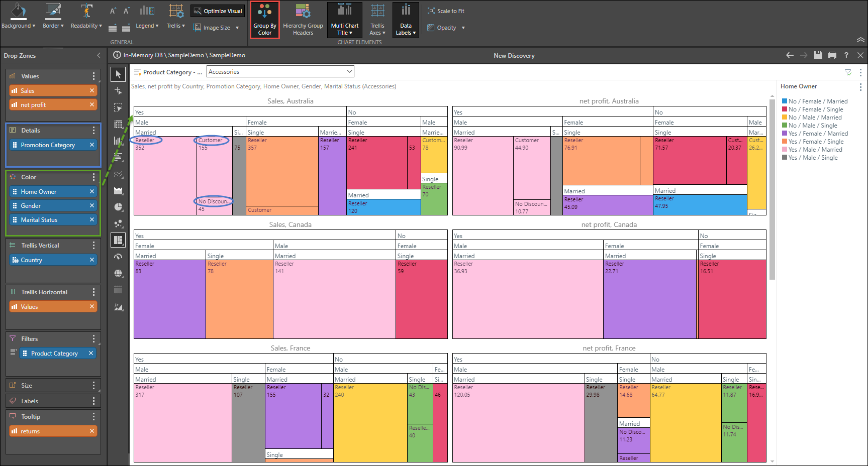The image size is (868, 466).
Task: Click the blue No / Female / Married legend swatch
Action: 785,101
